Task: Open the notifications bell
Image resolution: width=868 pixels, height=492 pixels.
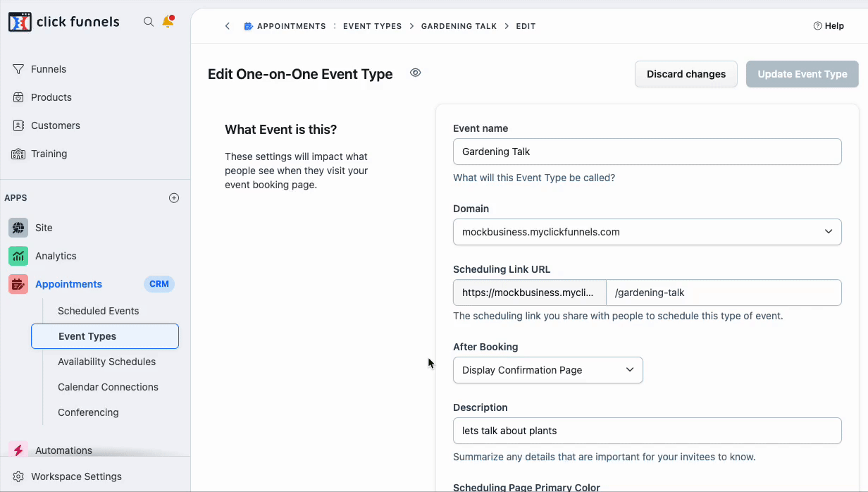Action: click(168, 21)
